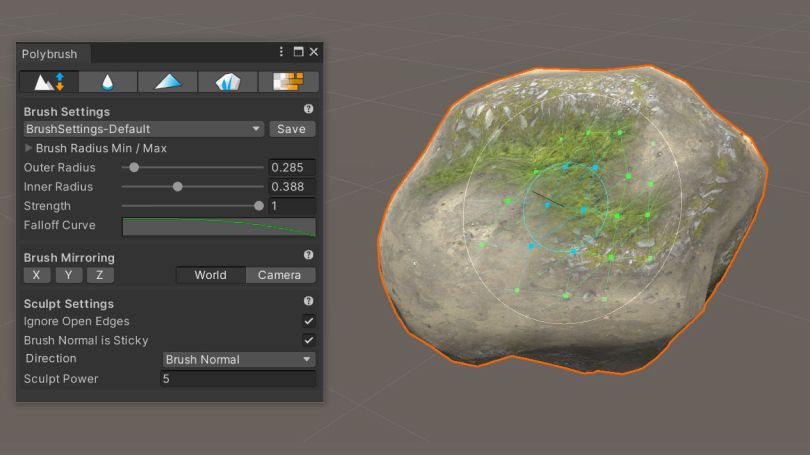
Task: Expand Brush Radius Min / Max section
Action: (x=28, y=148)
